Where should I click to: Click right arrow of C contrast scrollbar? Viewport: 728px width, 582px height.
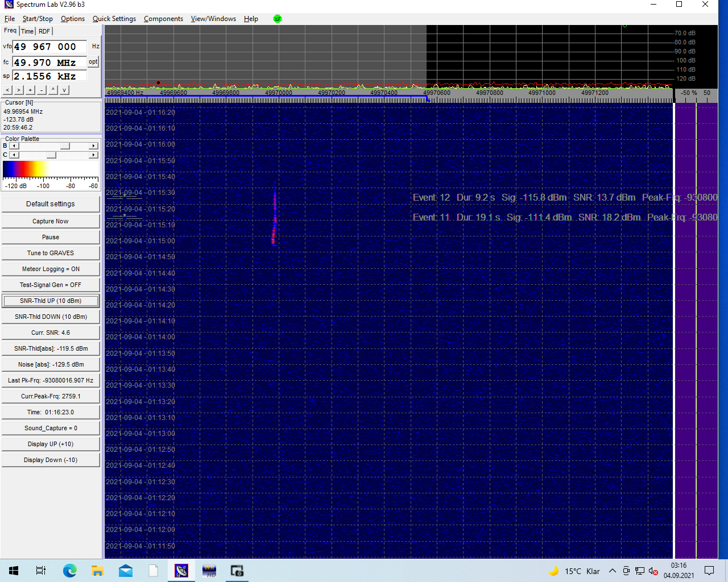click(94, 155)
